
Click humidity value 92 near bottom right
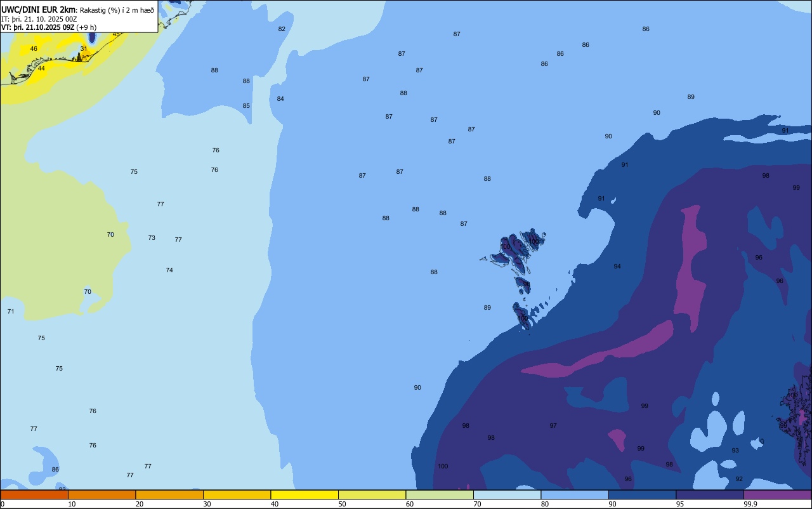739,479
